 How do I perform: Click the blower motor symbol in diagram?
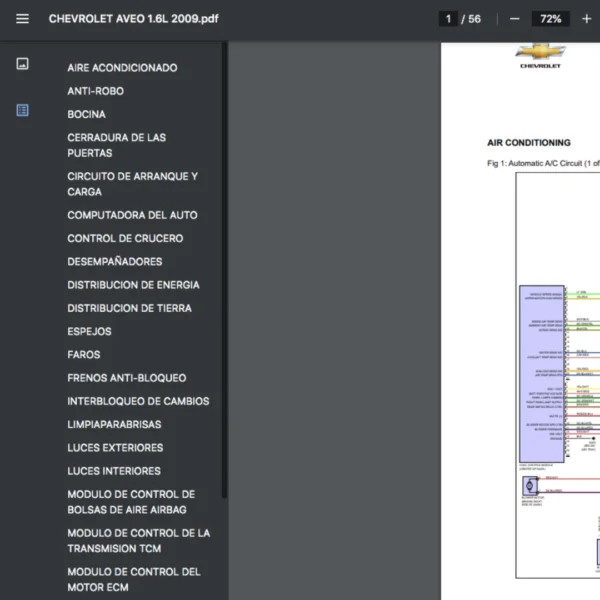(529, 486)
